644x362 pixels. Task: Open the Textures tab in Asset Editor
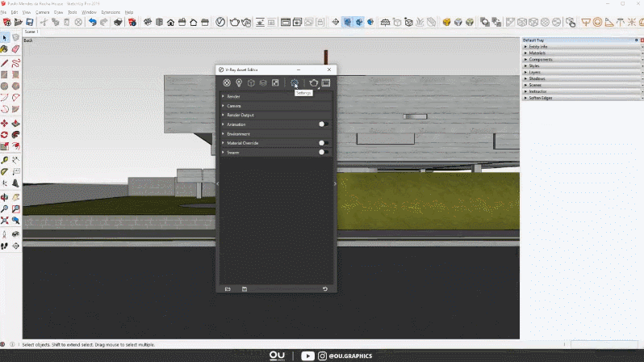point(275,82)
